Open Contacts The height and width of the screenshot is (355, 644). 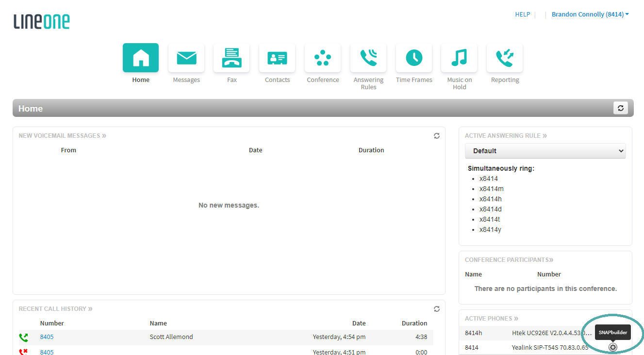point(277,58)
